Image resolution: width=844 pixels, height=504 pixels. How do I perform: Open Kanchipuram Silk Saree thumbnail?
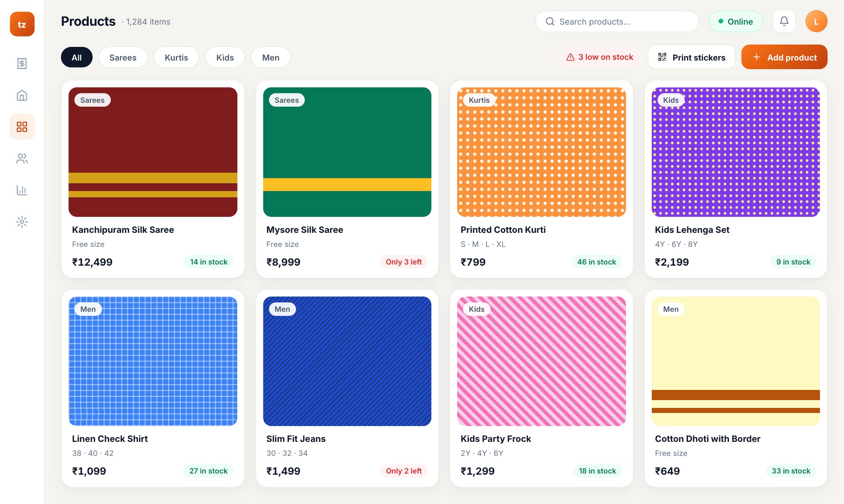tap(153, 152)
